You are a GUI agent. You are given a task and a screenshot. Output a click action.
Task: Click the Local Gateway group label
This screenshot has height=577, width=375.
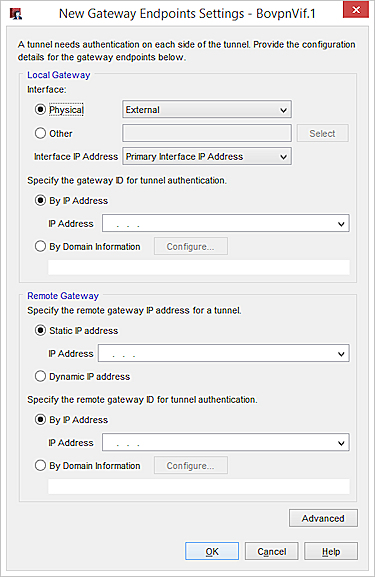pos(59,75)
